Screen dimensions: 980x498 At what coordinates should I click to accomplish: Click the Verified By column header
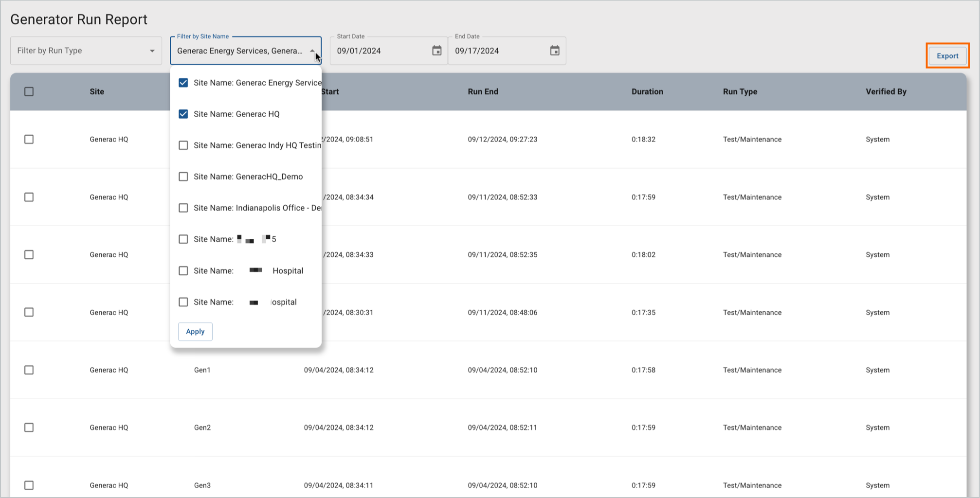point(886,91)
